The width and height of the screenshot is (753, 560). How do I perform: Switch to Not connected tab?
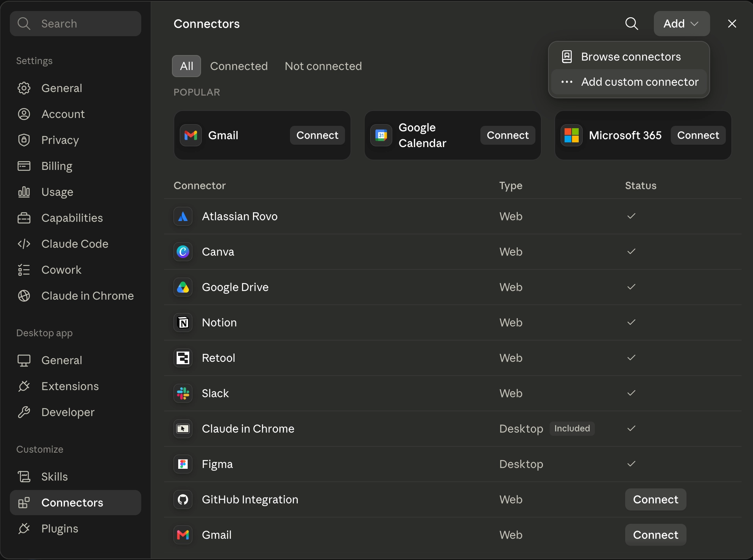323,66
